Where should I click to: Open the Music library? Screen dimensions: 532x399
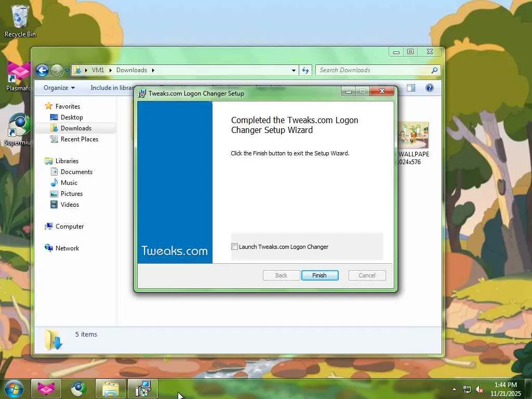69,183
